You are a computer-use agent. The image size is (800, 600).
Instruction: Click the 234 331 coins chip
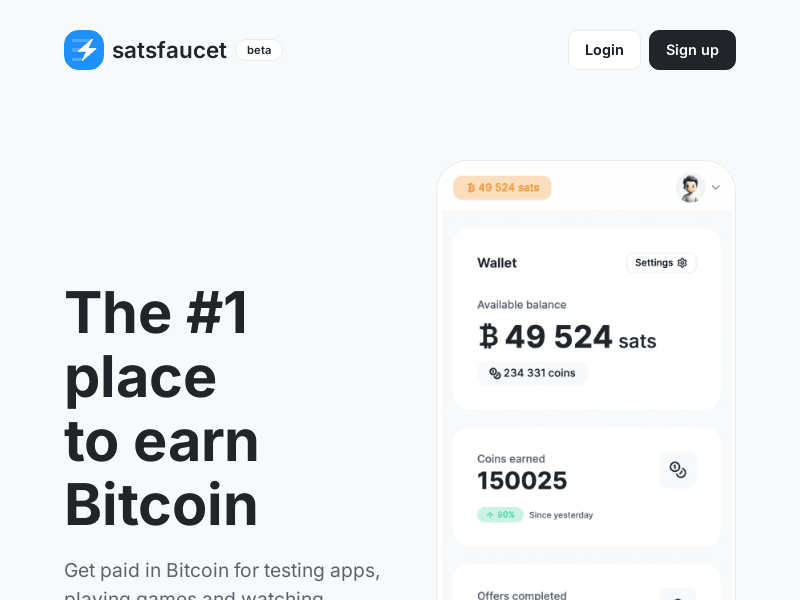532,373
